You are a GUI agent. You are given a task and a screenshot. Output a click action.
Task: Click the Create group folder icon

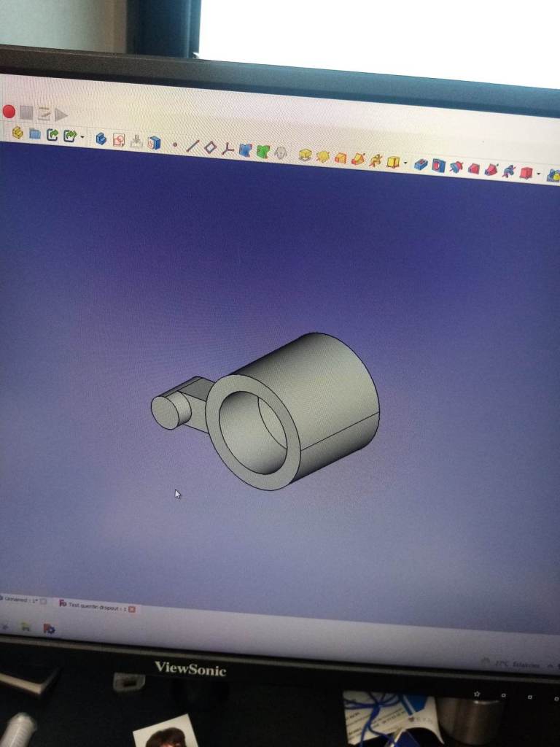coord(34,134)
